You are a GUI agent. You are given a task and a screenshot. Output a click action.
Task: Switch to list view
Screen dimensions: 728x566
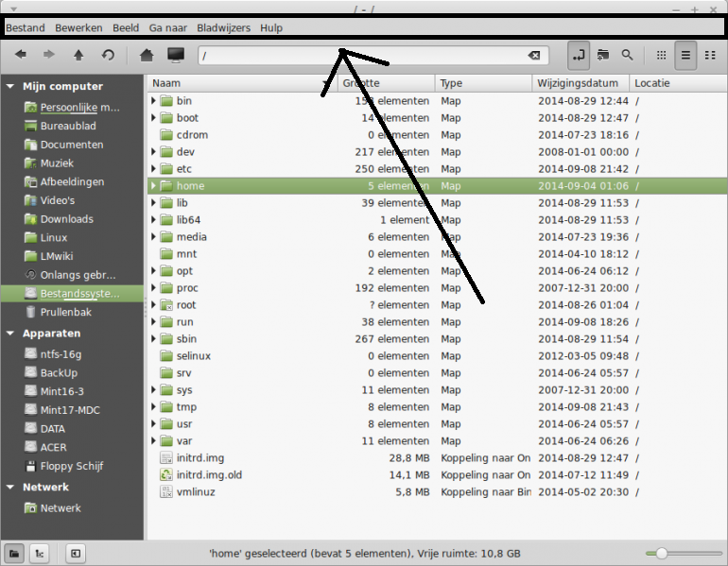(685, 55)
